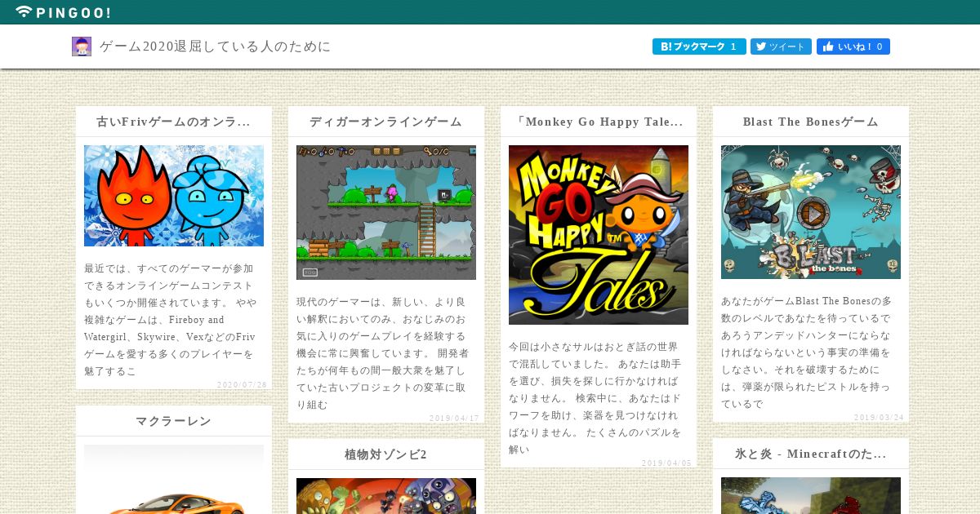Open post Blast The Bonesゲーム
Viewport: 980px width, 514px height.
(x=811, y=122)
